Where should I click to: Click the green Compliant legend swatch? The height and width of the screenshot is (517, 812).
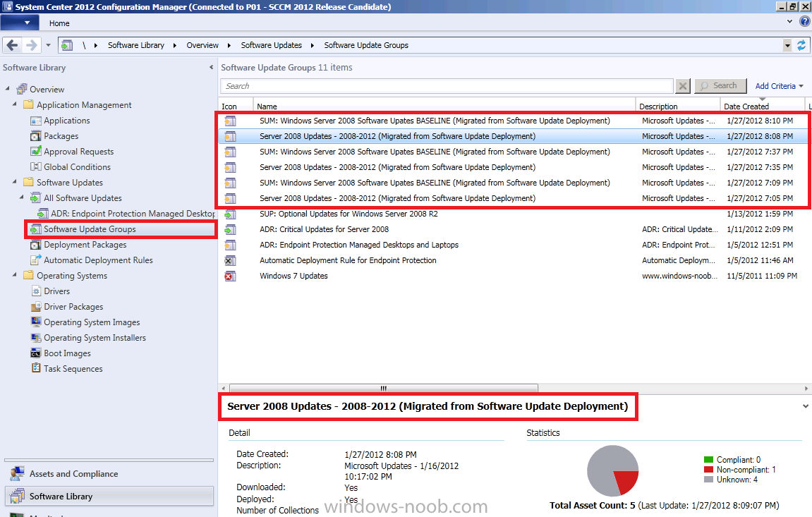tap(709, 460)
